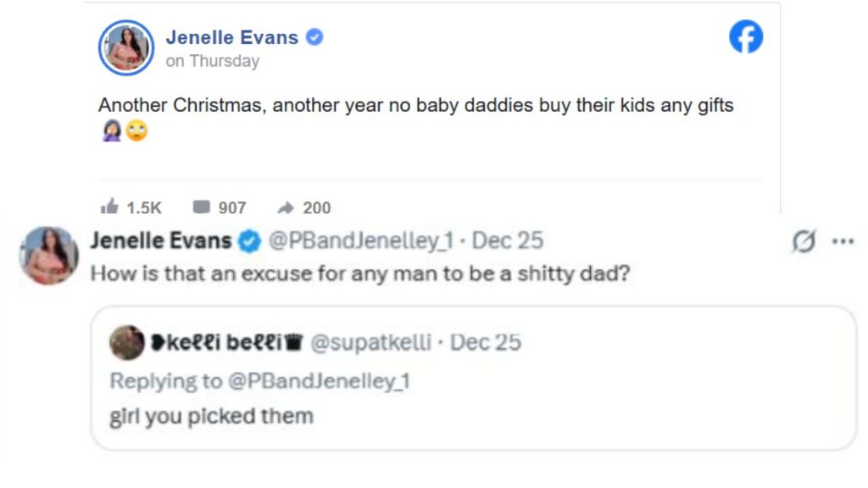Viewport: 868px width, 488px height.
Task: Open the @PBandJenelley_1 profile link
Action: point(362,241)
